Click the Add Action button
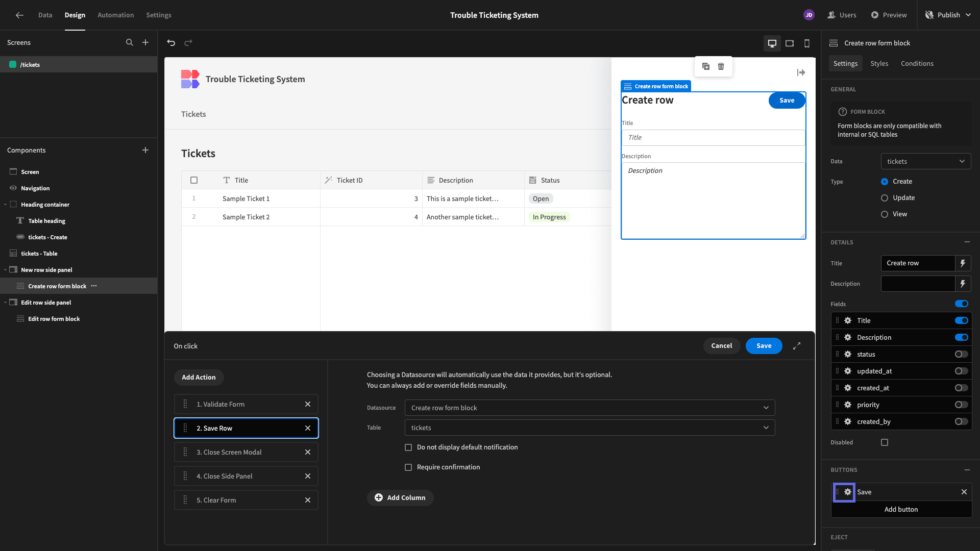Image resolution: width=980 pixels, height=551 pixels. tap(199, 377)
